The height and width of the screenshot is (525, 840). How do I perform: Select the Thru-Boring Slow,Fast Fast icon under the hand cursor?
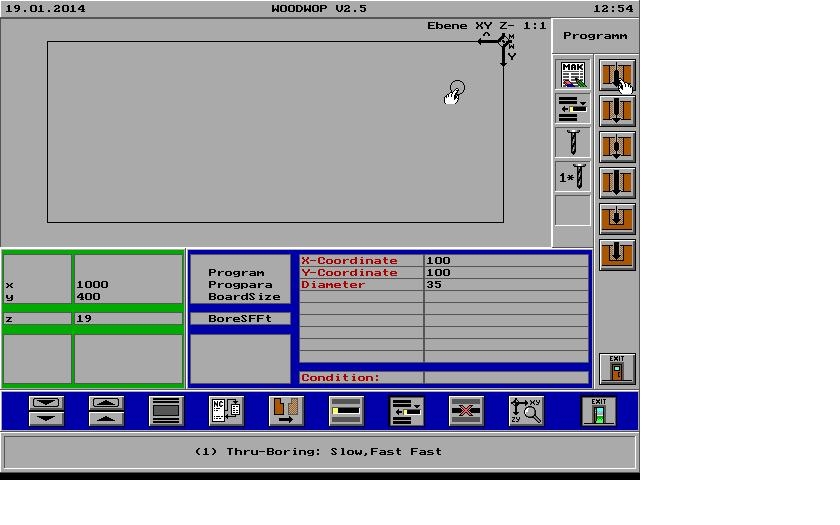(x=617, y=75)
